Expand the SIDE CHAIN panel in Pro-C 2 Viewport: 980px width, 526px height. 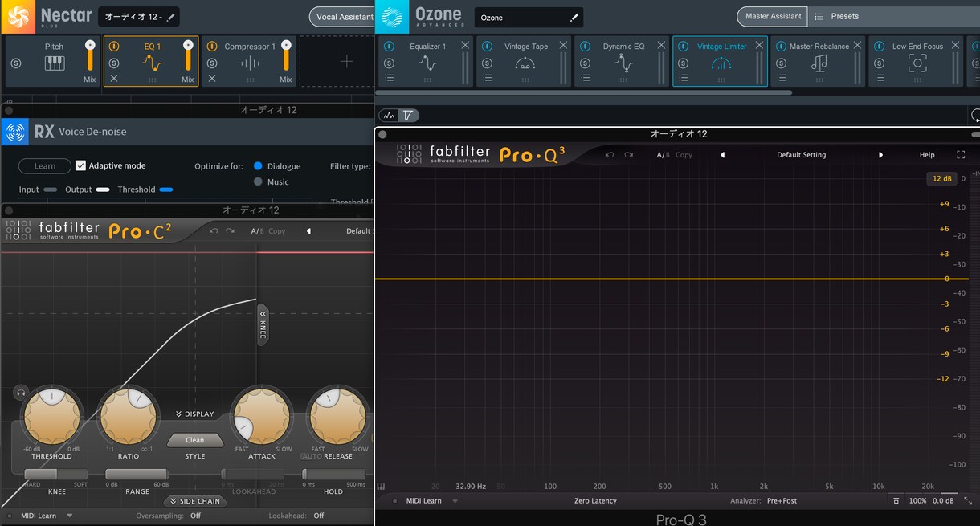click(x=194, y=501)
